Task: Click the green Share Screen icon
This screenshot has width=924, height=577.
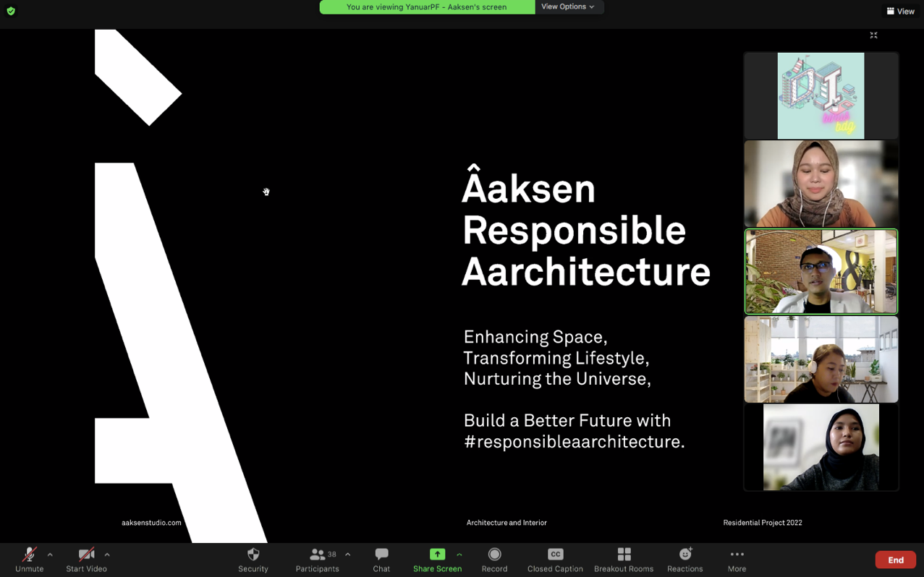Action: coord(437,555)
